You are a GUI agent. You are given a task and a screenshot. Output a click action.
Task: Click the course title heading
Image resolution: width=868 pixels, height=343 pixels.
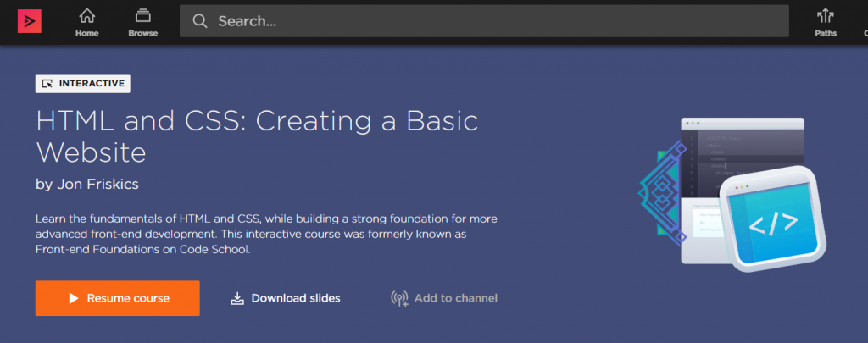257,136
